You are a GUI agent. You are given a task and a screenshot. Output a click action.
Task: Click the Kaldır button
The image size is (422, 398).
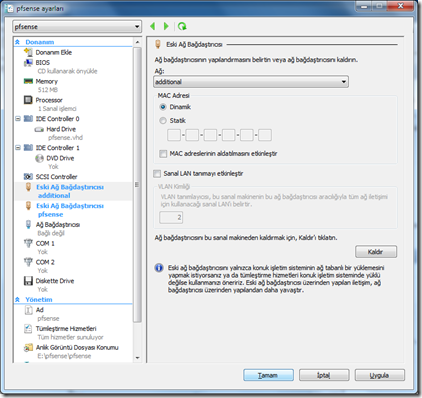[376, 252]
